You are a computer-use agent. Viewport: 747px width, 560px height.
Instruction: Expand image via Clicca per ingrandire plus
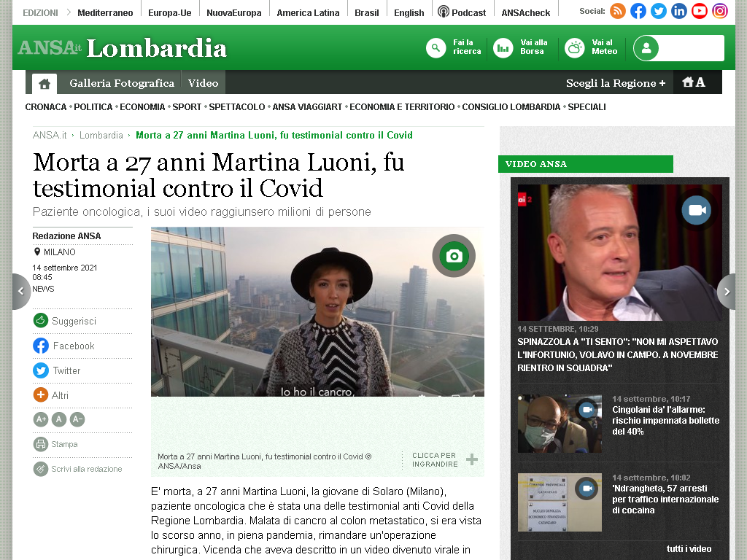pyautogui.click(x=472, y=459)
